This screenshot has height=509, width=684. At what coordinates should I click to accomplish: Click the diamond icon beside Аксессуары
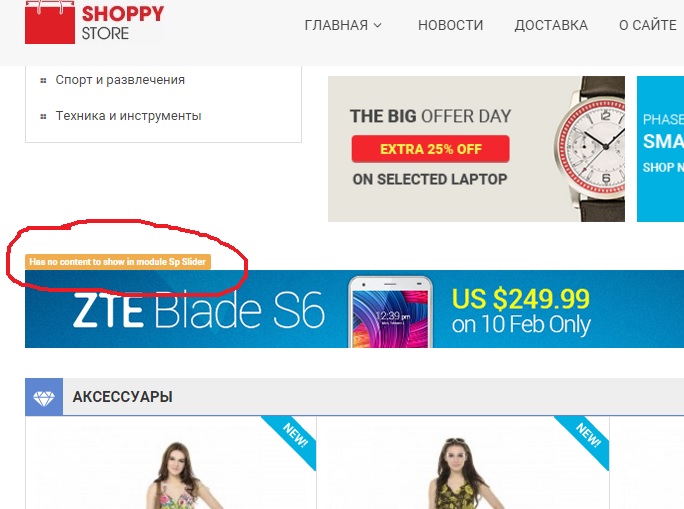[x=44, y=397]
